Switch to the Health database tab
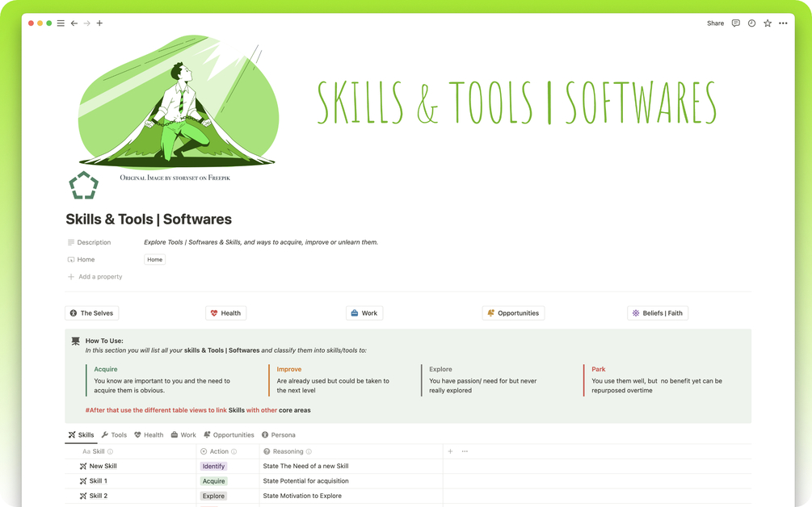 click(x=149, y=435)
